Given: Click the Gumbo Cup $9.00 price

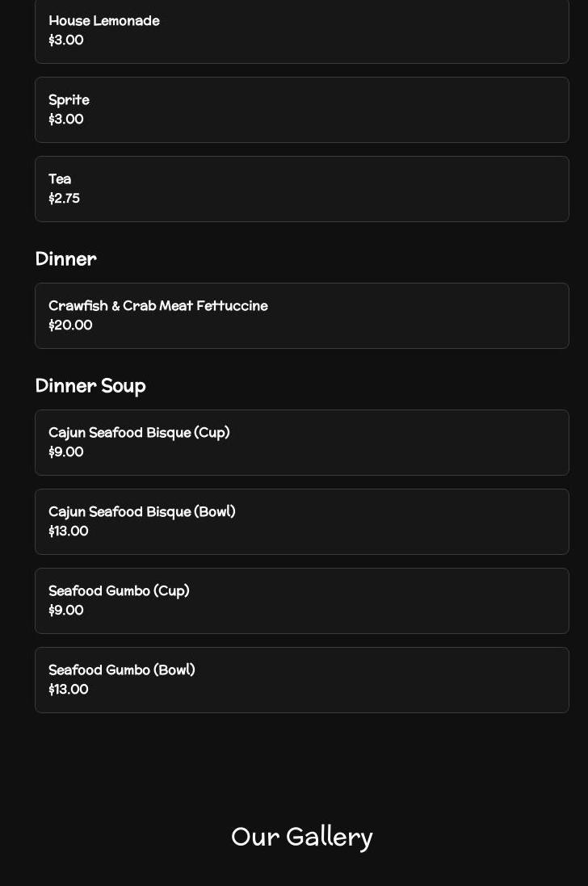Looking at the screenshot, I should coord(66,610).
